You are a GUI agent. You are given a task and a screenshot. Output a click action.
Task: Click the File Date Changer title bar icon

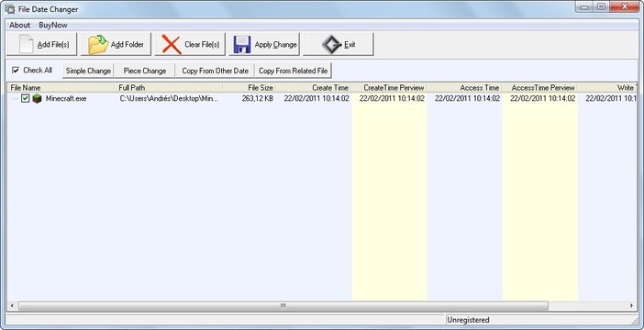(x=10, y=8)
